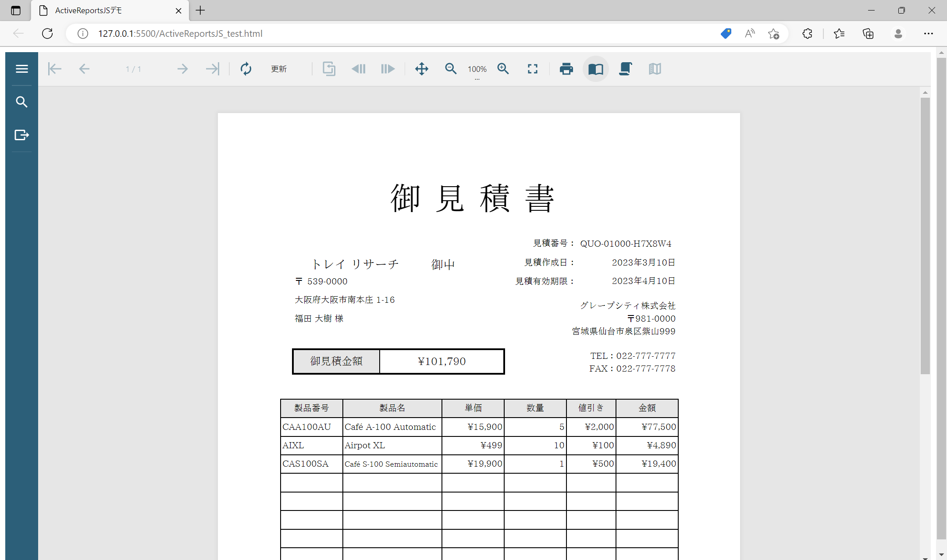Viewport: 947px width, 560px height.
Task: Click Café A-100 Automatic cell
Action: pyautogui.click(x=392, y=427)
